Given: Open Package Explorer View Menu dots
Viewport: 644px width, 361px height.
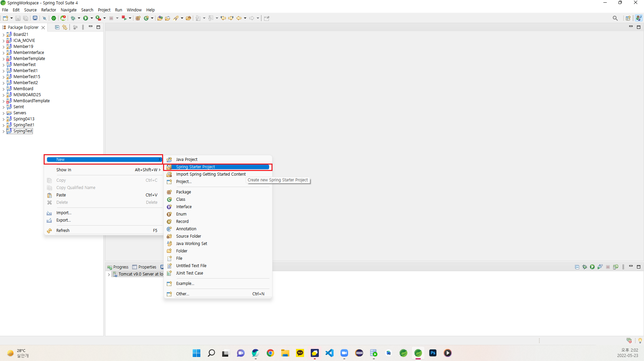Looking at the screenshot, I should 83,27.
